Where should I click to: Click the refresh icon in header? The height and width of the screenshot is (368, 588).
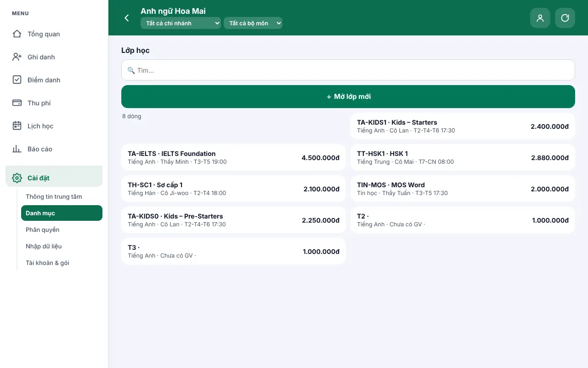tap(565, 18)
